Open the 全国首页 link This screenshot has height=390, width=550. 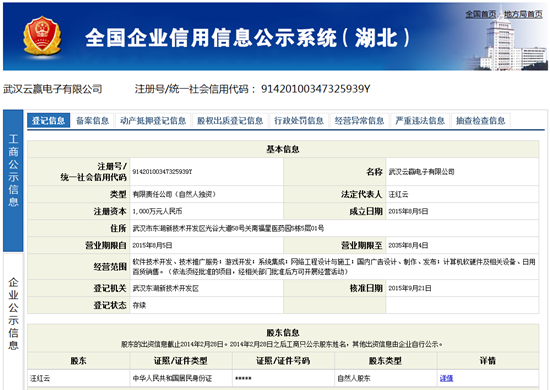481,14
